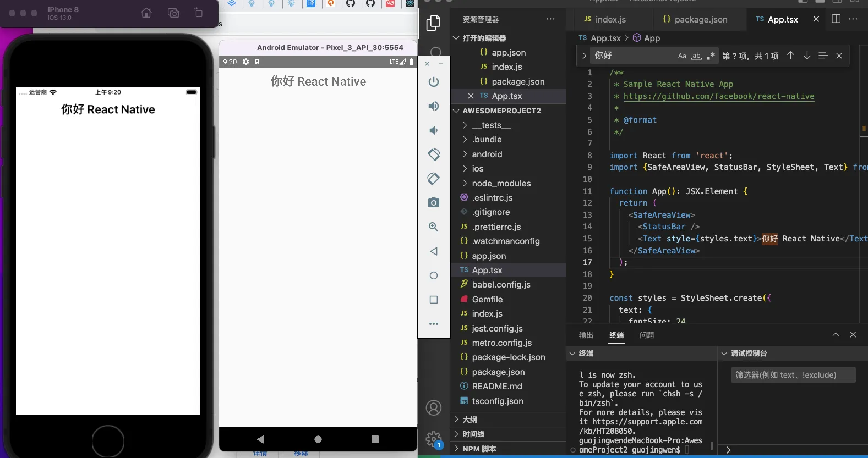This screenshot has width=868, height=458.
Task: Go to previous find match
Action: coord(790,56)
